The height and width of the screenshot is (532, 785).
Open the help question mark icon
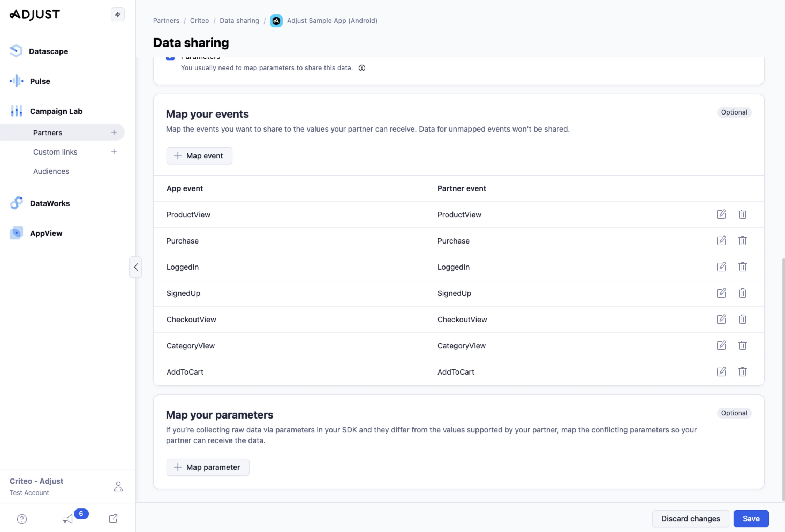pyautogui.click(x=22, y=519)
